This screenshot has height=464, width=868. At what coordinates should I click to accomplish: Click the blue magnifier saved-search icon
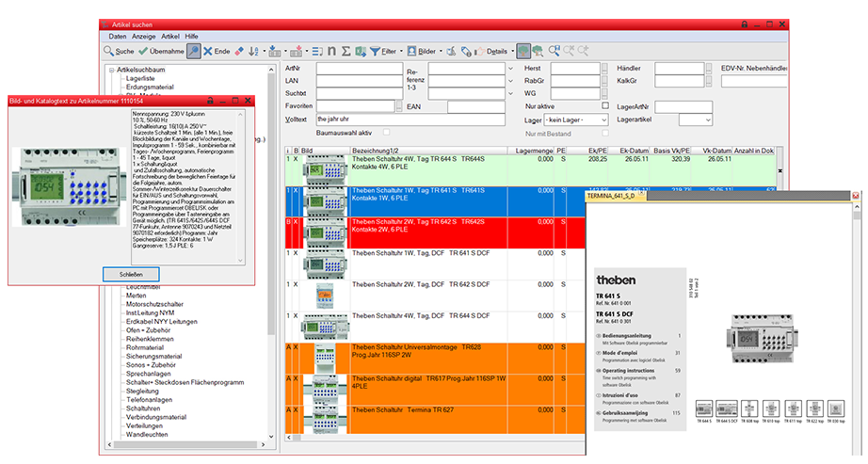coord(555,51)
